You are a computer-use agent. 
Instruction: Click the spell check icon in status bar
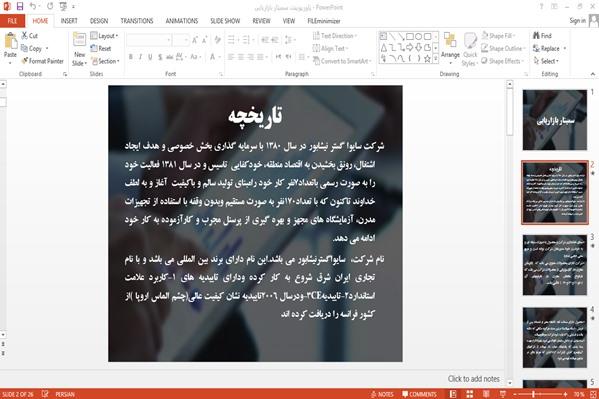point(45,394)
